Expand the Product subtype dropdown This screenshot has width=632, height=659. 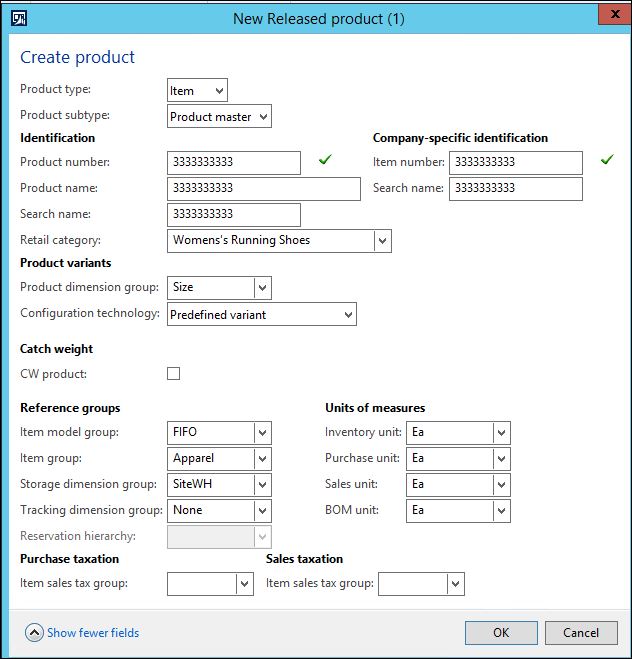coord(262,117)
